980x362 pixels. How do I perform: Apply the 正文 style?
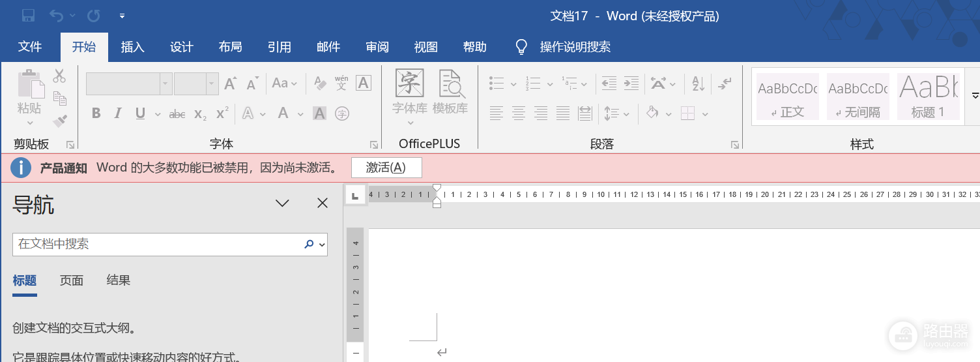coord(787,96)
